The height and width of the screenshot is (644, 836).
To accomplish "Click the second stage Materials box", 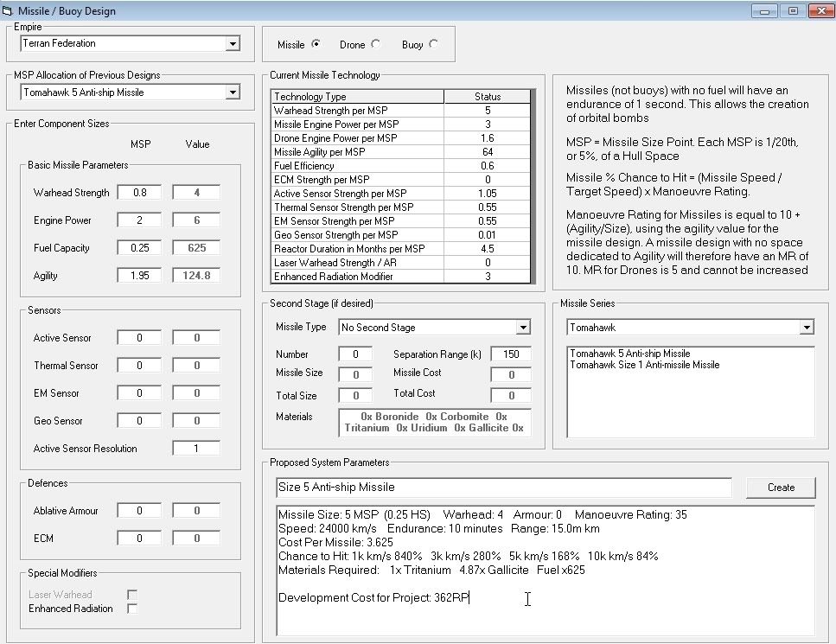I will coord(435,422).
